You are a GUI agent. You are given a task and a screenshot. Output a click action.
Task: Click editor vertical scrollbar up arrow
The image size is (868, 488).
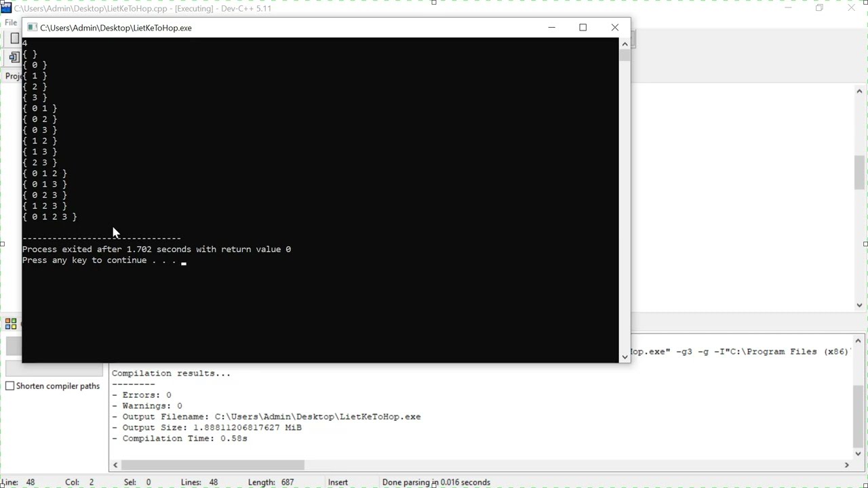[859, 91]
